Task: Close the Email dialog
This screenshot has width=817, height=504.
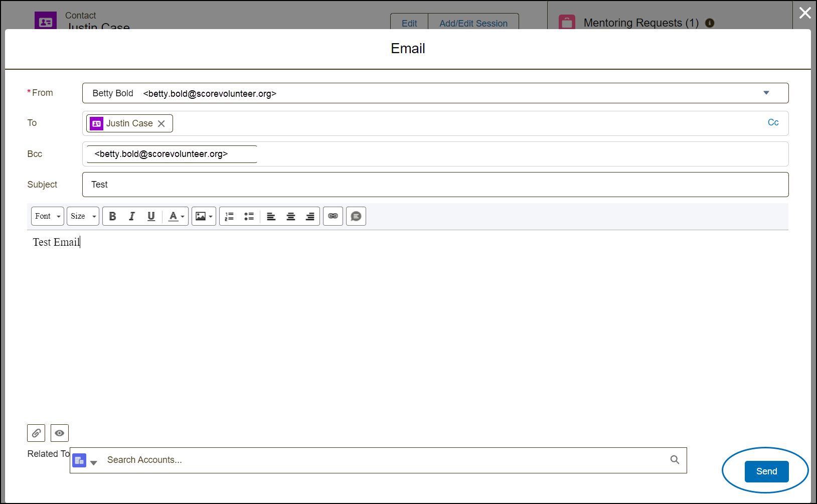Action: (805, 13)
